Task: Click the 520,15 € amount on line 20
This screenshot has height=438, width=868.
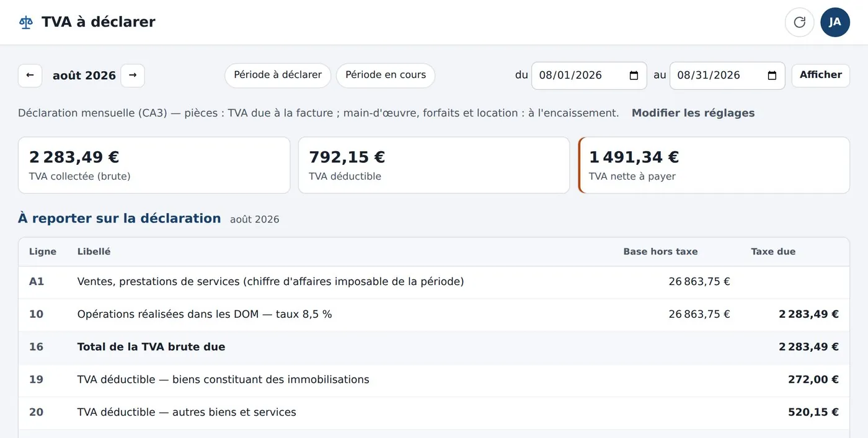Action: tap(813, 412)
